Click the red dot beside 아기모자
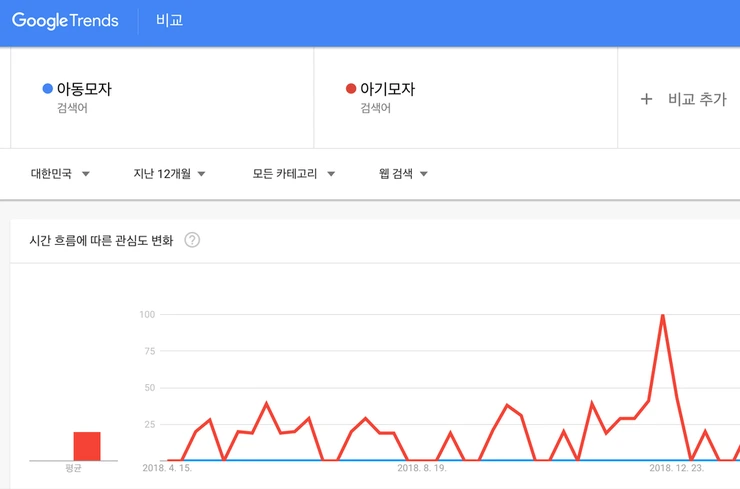740x489 pixels. coord(350,89)
